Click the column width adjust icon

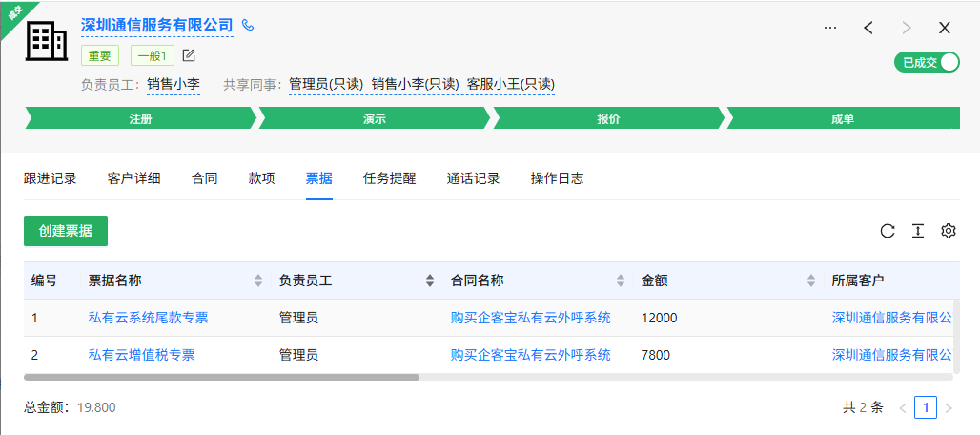[918, 231]
